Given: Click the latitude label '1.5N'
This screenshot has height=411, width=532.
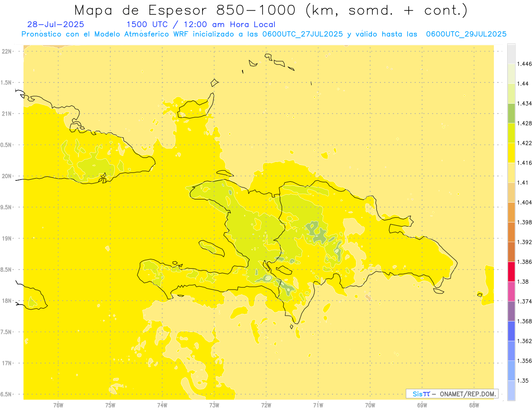Looking at the screenshot, I should pyautogui.click(x=7, y=82).
